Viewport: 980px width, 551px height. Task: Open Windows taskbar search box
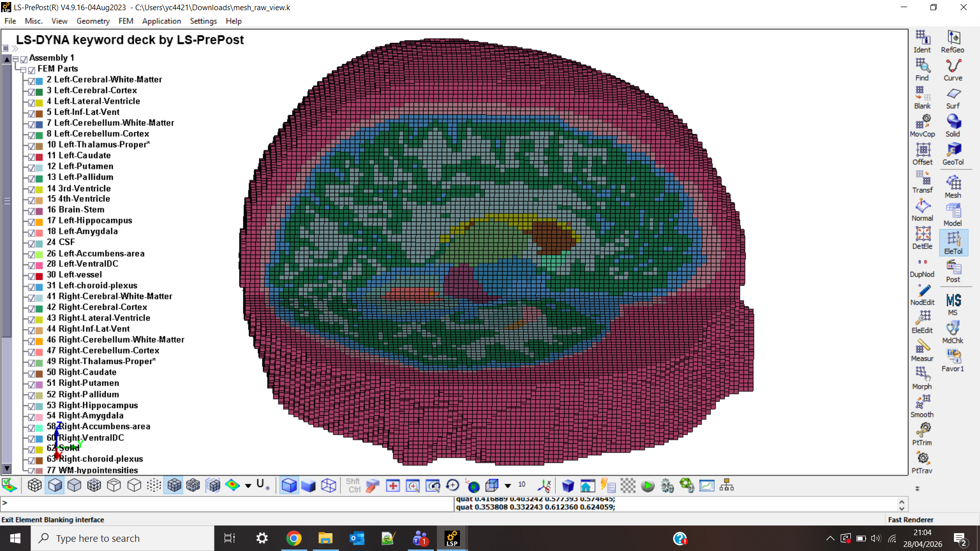(122, 538)
